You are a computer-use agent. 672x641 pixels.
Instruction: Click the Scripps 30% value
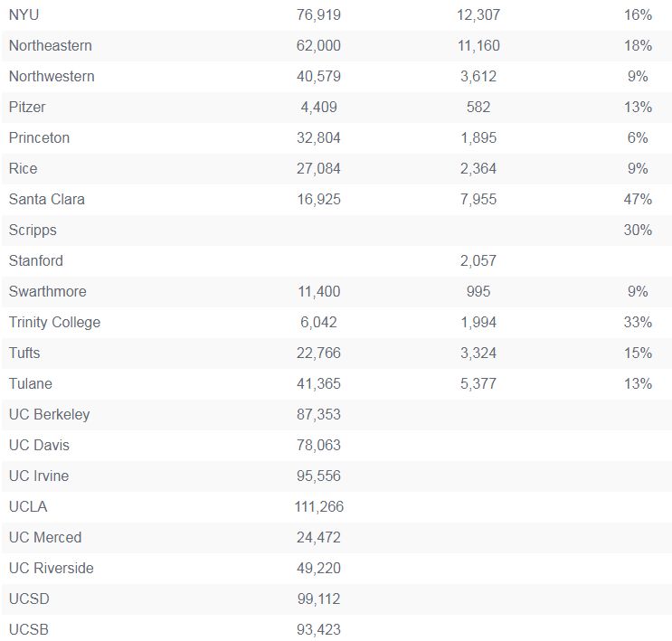[x=638, y=231]
